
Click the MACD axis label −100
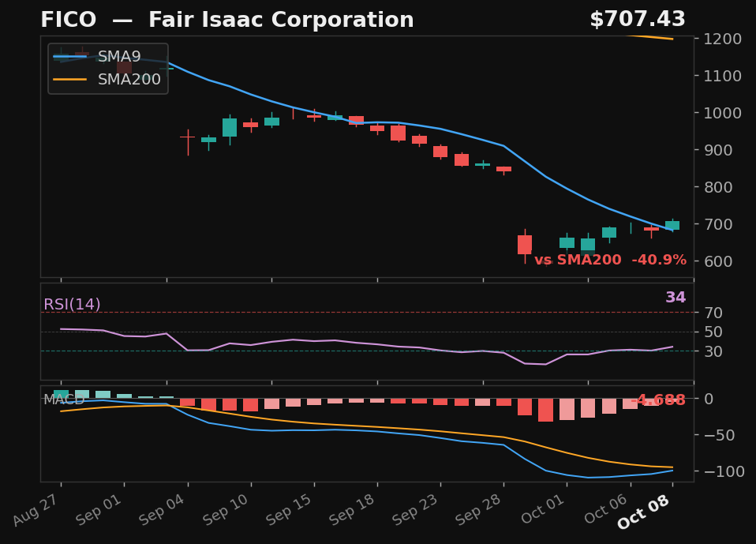tap(724, 471)
